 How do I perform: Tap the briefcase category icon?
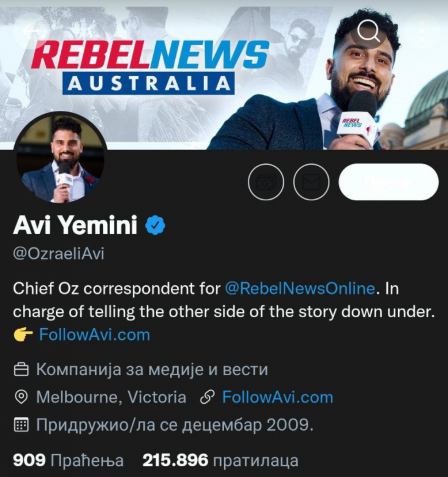(x=21, y=370)
